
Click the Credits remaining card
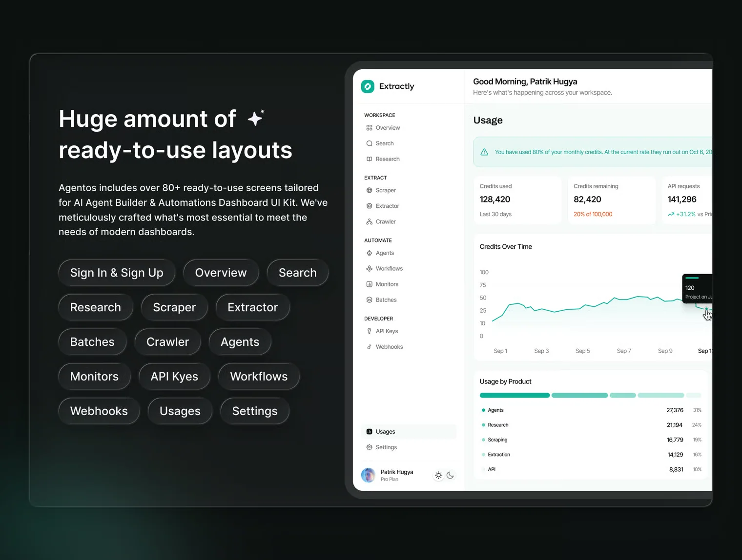coord(611,200)
